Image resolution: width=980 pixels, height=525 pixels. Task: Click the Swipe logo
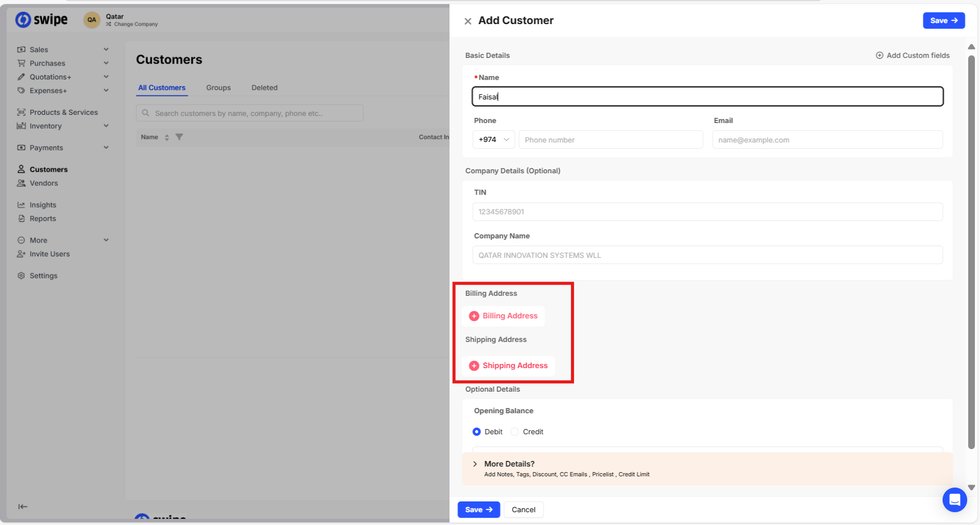pyautogui.click(x=42, y=19)
